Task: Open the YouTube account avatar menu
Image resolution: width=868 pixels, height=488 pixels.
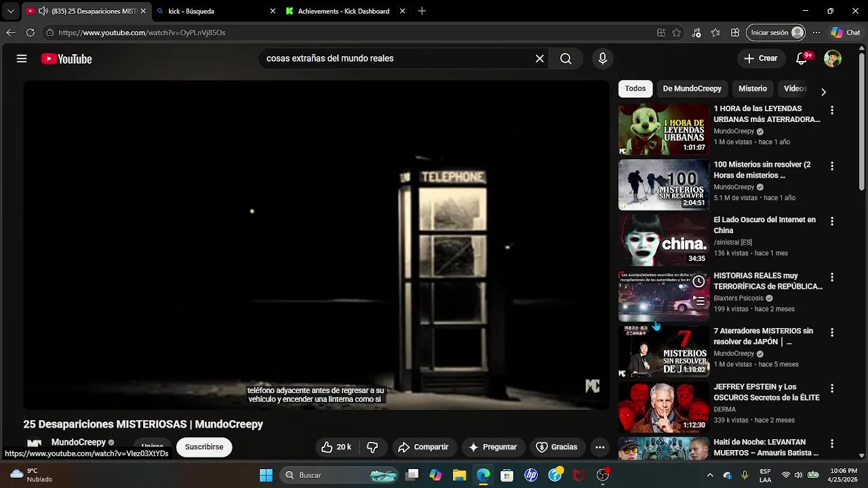Action: tap(832, 58)
